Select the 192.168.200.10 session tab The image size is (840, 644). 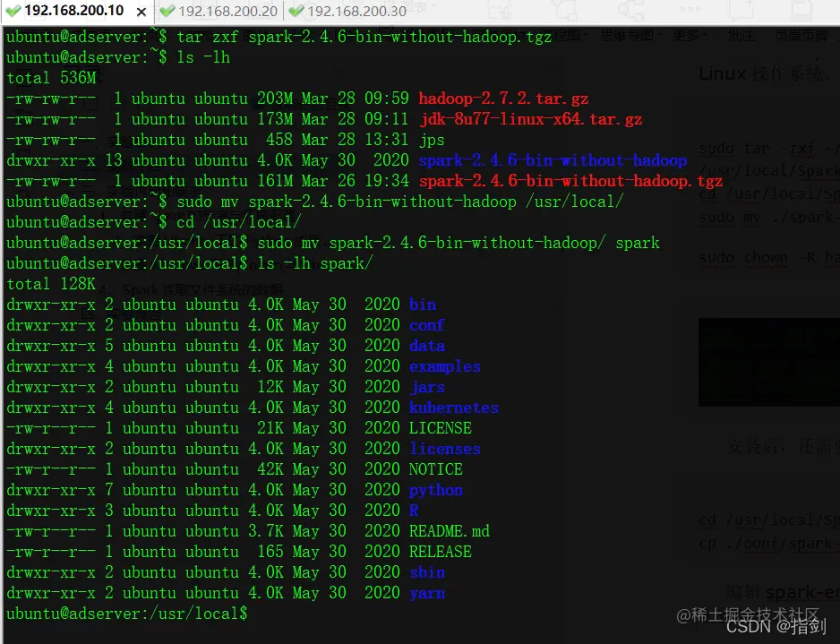[x=74, y=11]
